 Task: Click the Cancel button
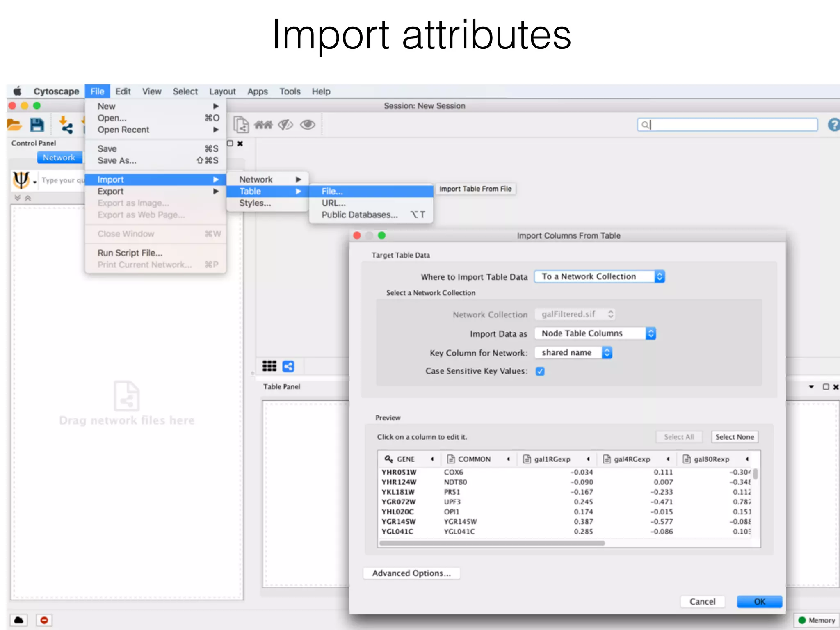click(702, 601)
